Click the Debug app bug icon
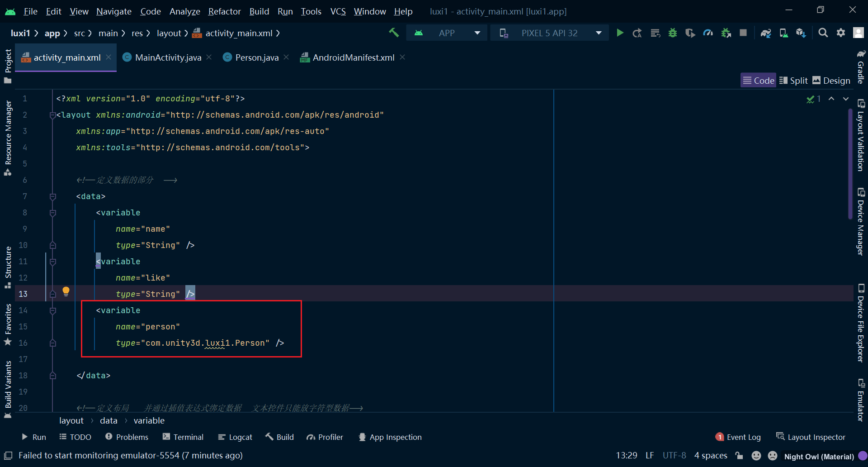Viewport: 868px width, 467px height. coord(673,33)
